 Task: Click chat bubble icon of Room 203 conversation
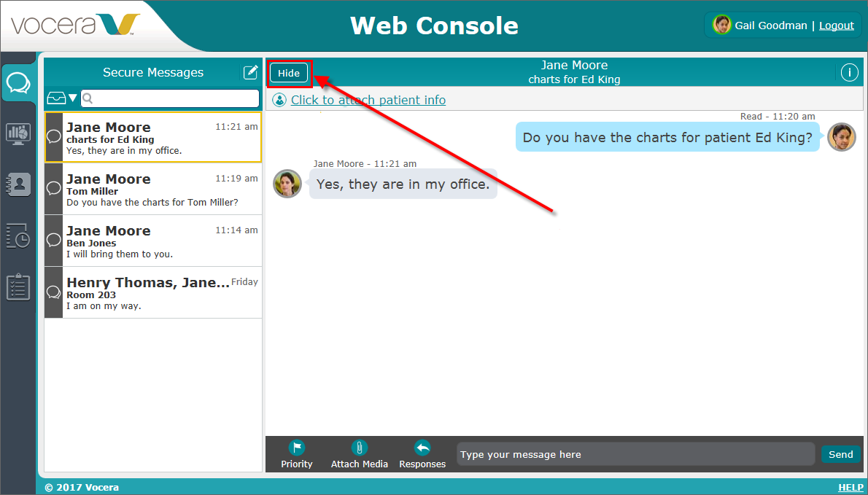tap(54, 292)
